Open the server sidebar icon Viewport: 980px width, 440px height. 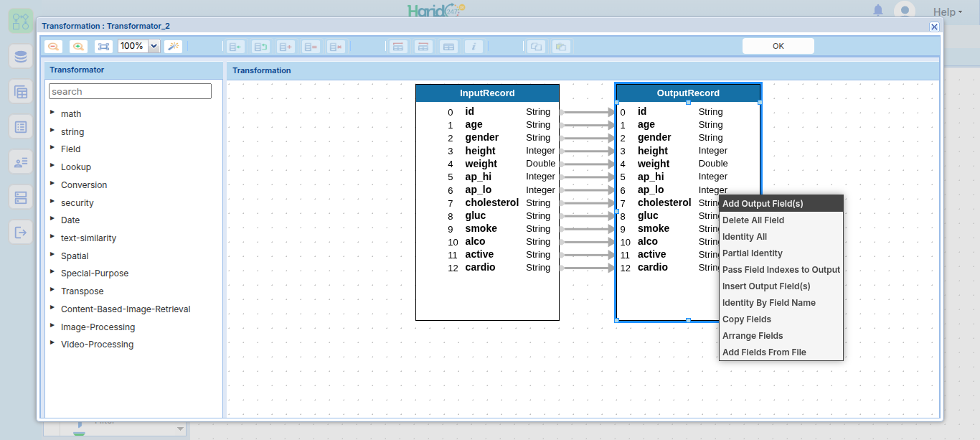click(21, 197)
